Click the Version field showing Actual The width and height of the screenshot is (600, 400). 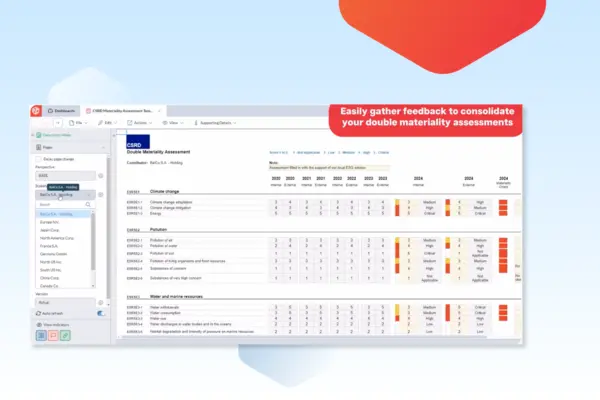pos(65,302)
